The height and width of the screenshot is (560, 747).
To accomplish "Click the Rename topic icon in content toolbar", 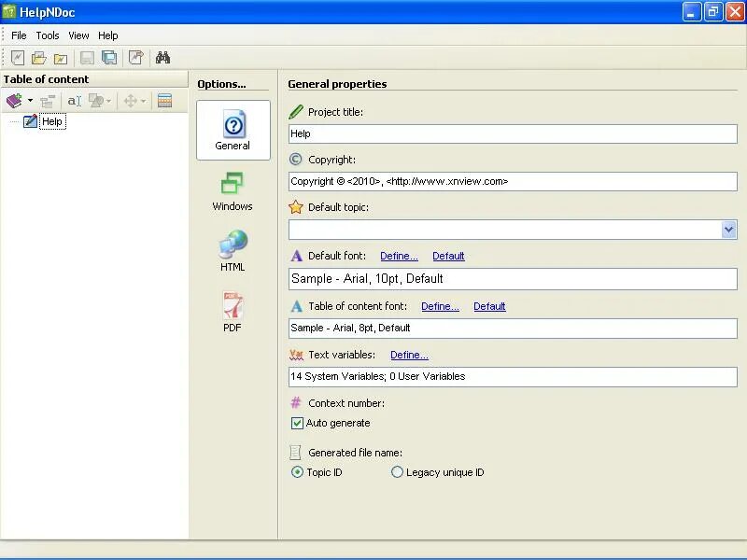I will pyautogui.click(x=75, y=101).
